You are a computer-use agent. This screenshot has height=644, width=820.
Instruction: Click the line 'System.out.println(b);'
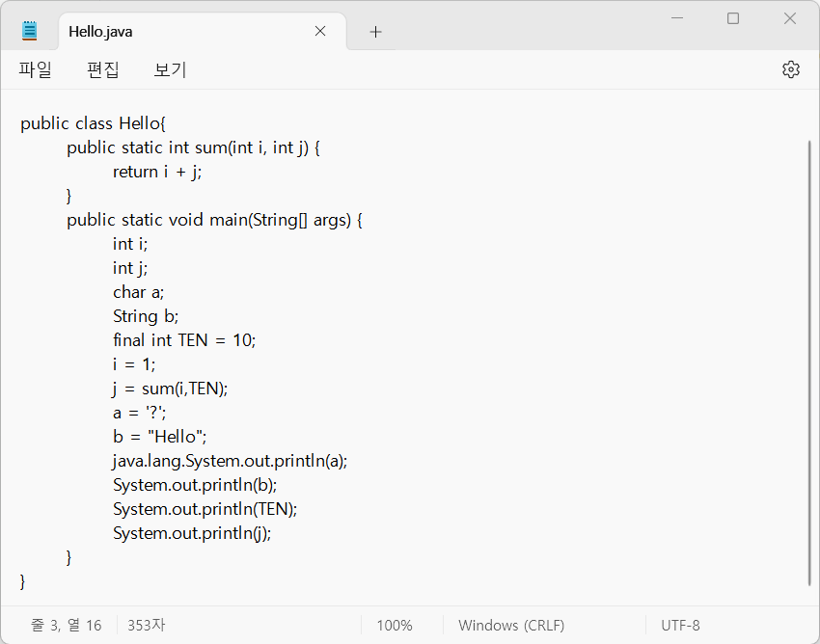[x=195, y=485]
